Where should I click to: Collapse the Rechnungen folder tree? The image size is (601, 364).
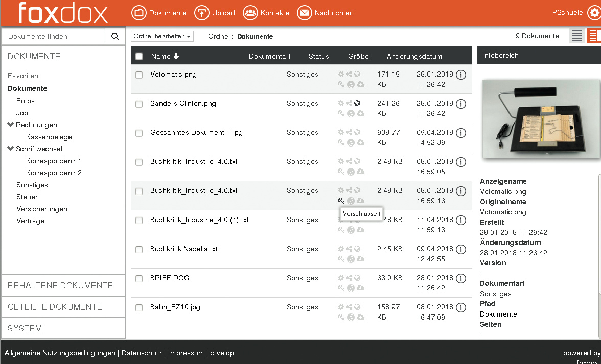point(11,125)
